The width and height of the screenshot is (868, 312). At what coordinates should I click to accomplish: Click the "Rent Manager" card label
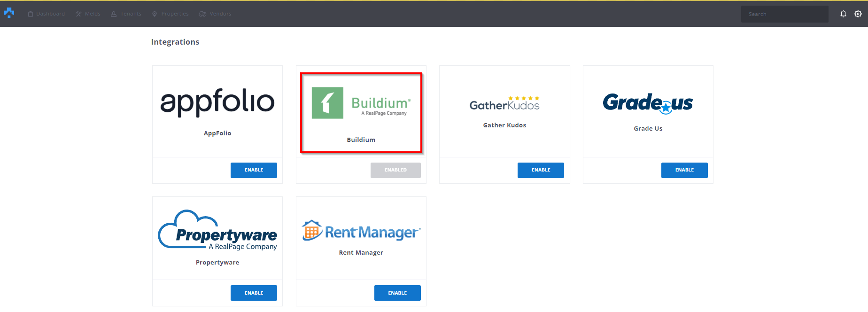[361, 253]
